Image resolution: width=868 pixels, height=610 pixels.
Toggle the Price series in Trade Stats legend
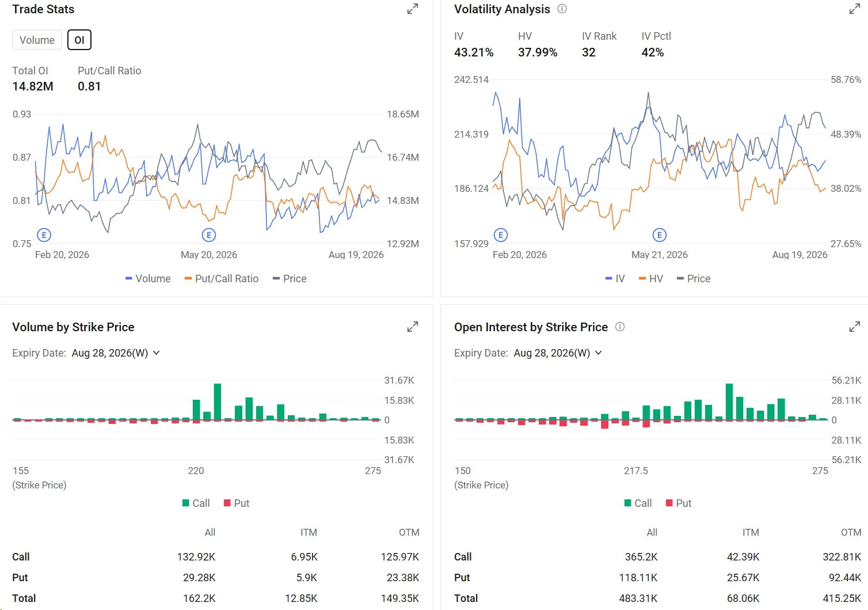[x=290, y=279]
